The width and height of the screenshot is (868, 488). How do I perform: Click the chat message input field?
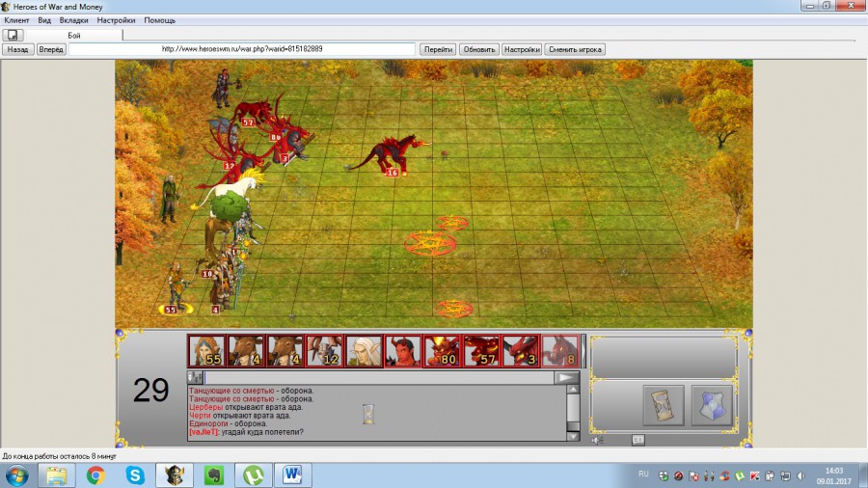tap(379, 377)
